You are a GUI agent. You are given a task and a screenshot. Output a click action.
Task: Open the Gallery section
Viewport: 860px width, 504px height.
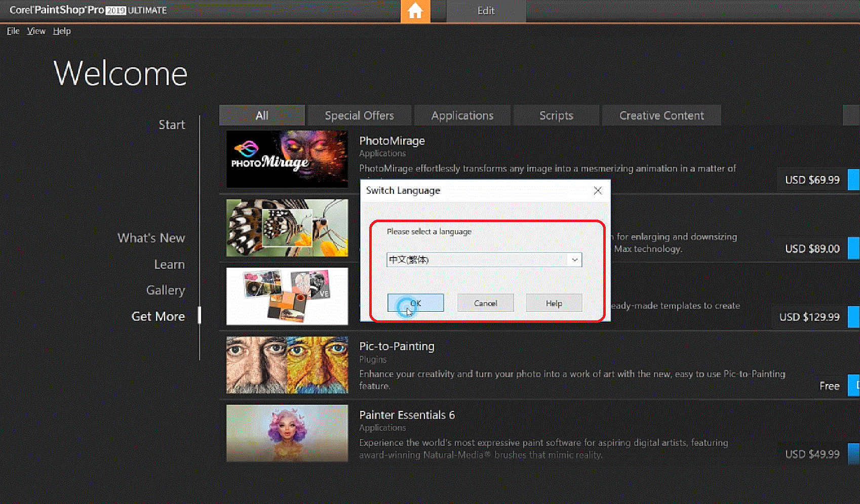[166, 290]
